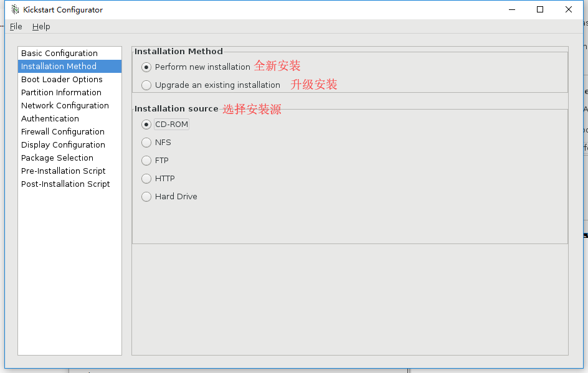588x373 pixels.
Task: Choose Upgrade an existing installation option
Action: [x=146, y=85]
